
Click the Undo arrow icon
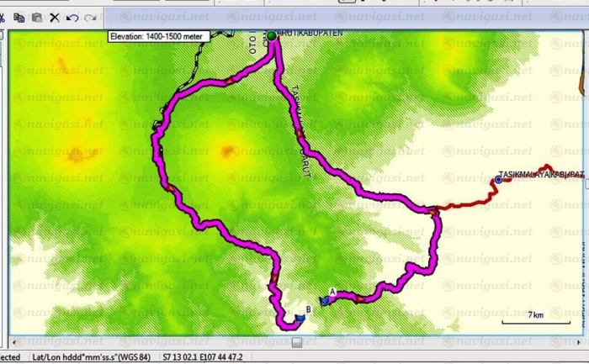tap(72, 17)
